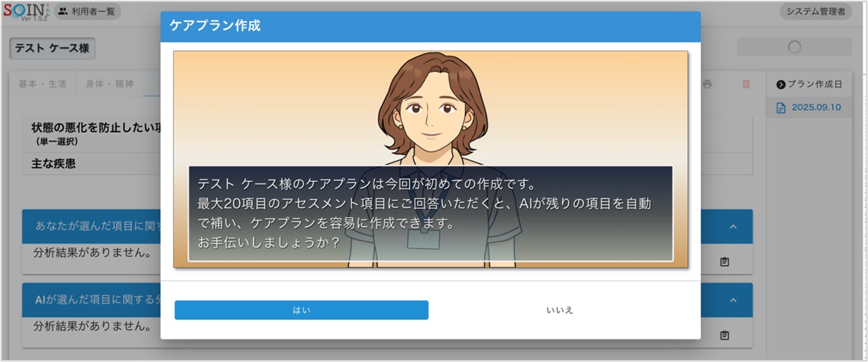The width and height of the screenshot is (868, 362).
Task: Click the 主な疾患 row label
Action: pos(53,163)
